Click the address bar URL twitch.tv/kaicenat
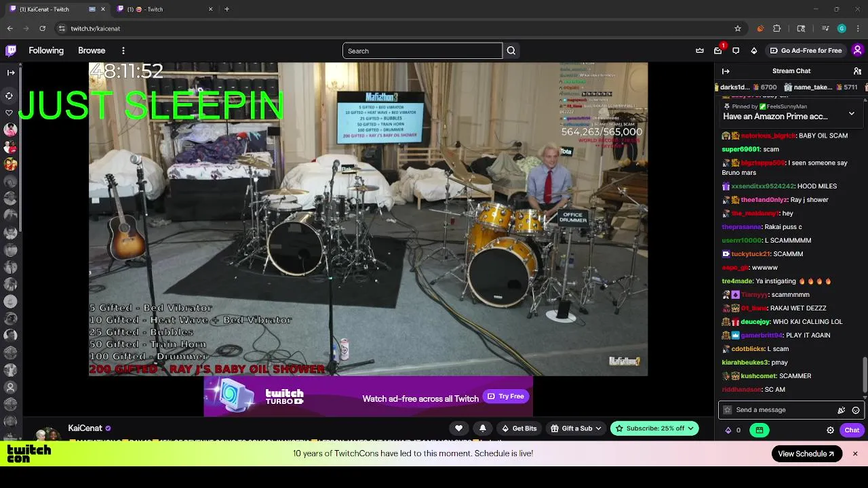 (96, 28)
